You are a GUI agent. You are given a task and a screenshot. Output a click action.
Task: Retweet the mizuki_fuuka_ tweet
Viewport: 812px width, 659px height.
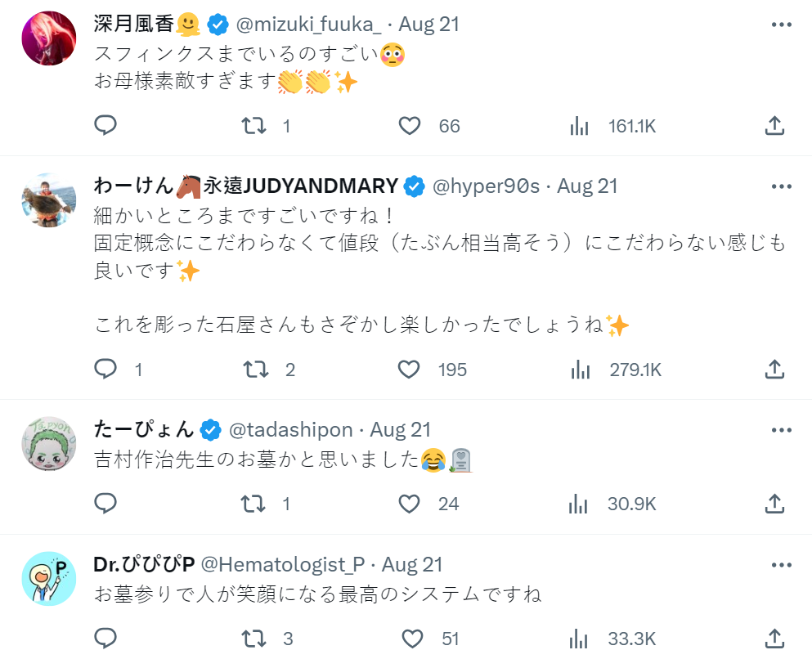[x=255, y=126]
